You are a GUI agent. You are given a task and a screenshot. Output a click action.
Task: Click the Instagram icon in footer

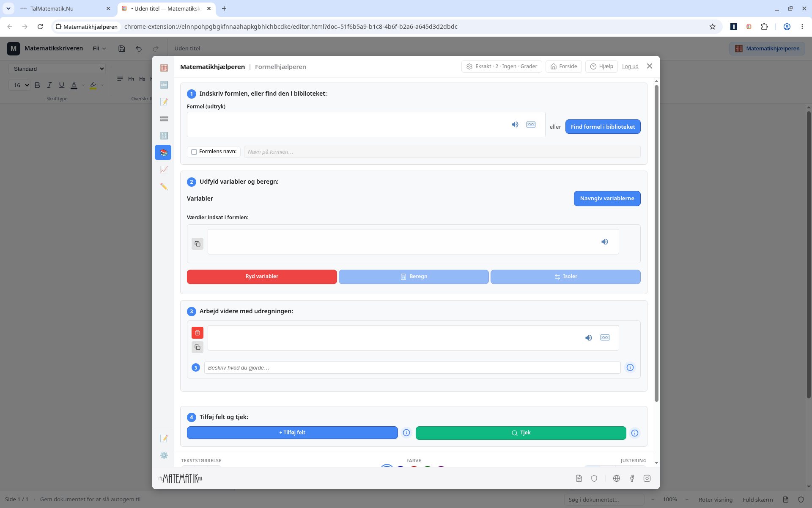click(x=647, y=478)
